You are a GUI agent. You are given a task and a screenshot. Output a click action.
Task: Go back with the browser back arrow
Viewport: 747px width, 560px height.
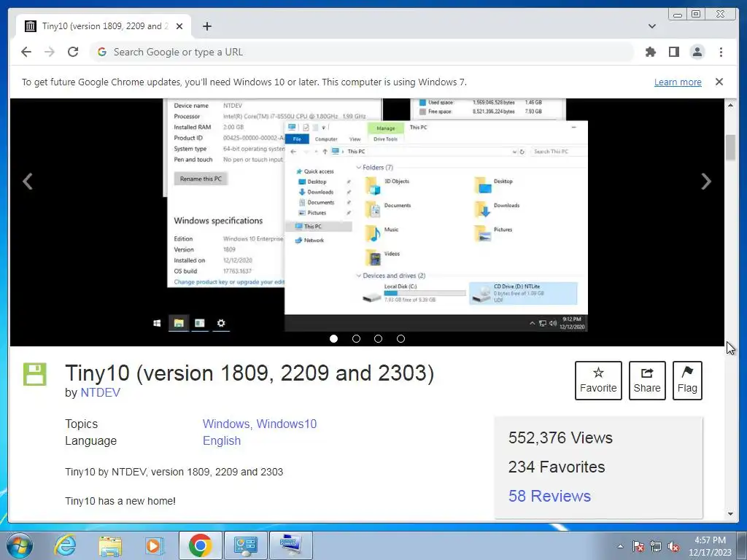coord(26,52)
